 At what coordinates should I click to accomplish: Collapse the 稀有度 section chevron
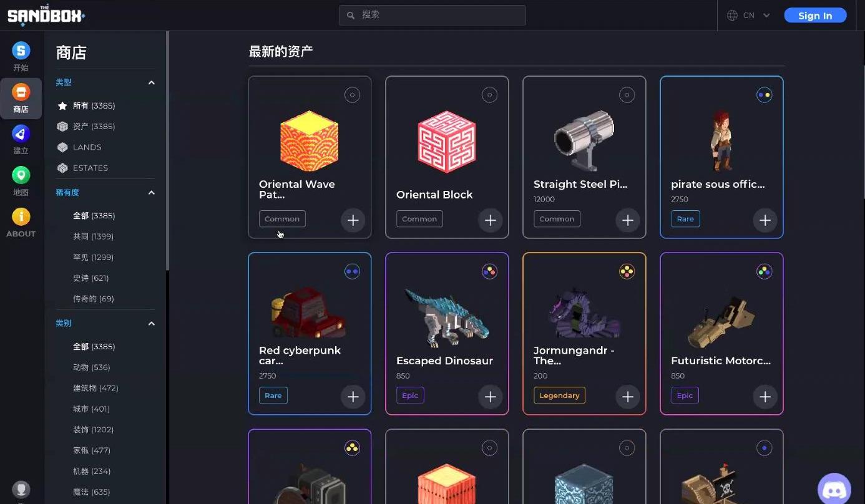coord(151,193)
